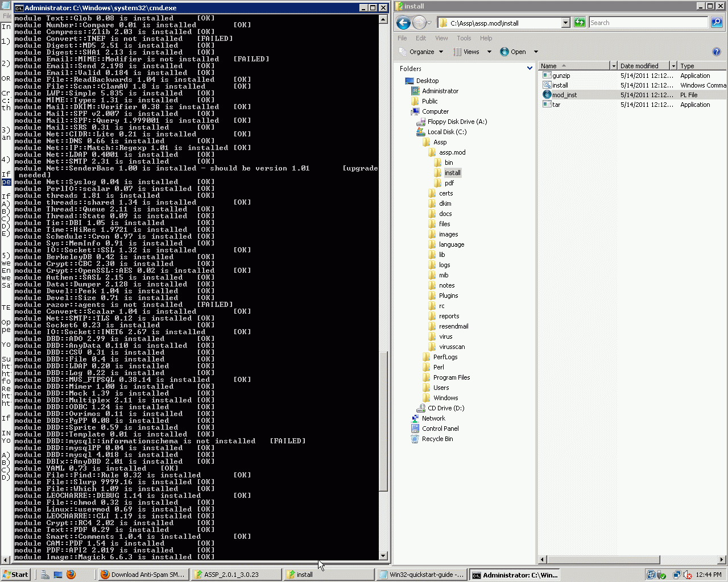Image resolution: width=728 pixels, height=582 pixels.
Task: Open the address bar path dropdown
Action: [565, 23]
